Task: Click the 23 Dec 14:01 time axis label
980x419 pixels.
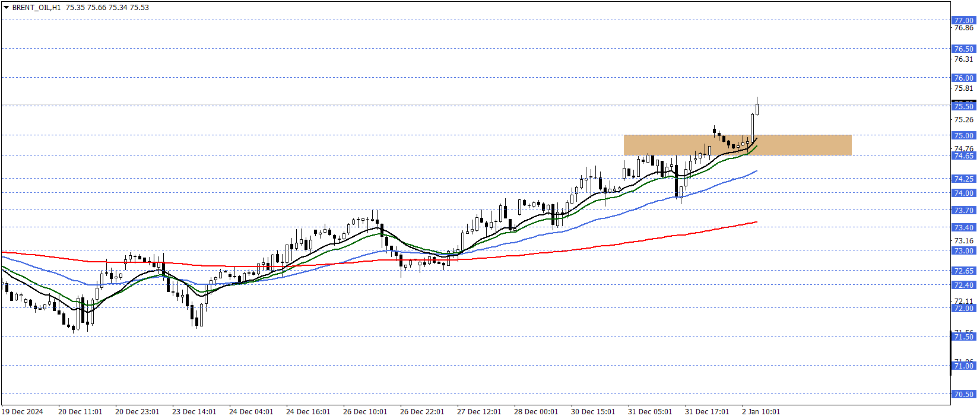Action: [194, 411]
